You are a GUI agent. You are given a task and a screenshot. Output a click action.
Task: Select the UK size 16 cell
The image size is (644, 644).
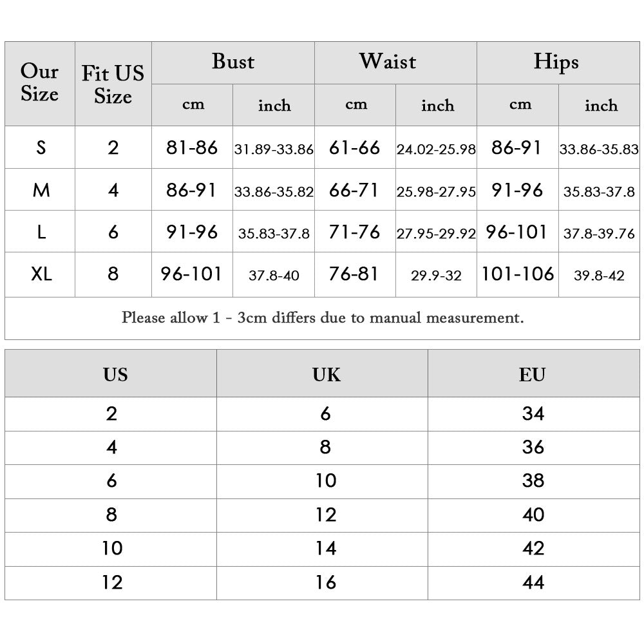tap(326, 582)
